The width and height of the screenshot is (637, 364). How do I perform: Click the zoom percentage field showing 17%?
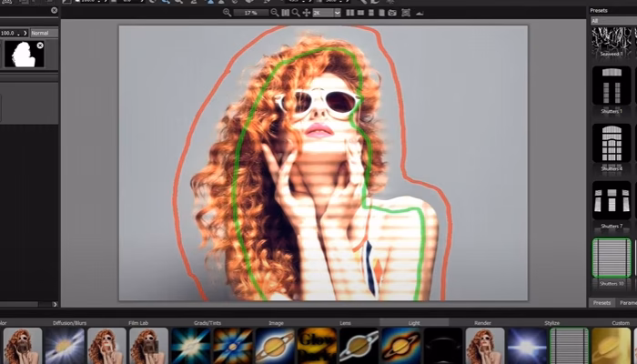251,13
